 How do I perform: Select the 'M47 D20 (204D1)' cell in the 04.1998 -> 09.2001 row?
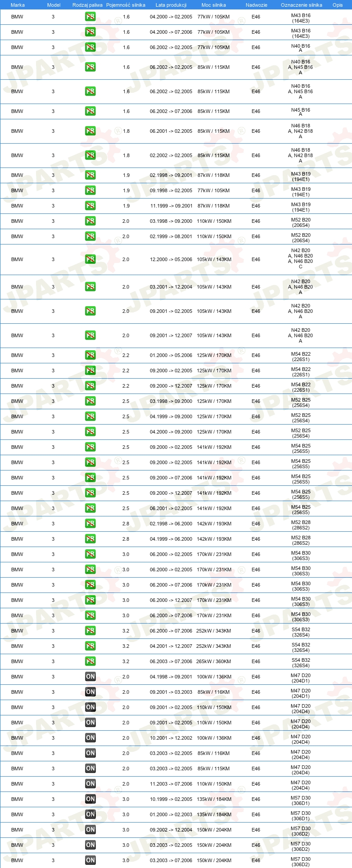pyautogui.click(x=301, y=678)
